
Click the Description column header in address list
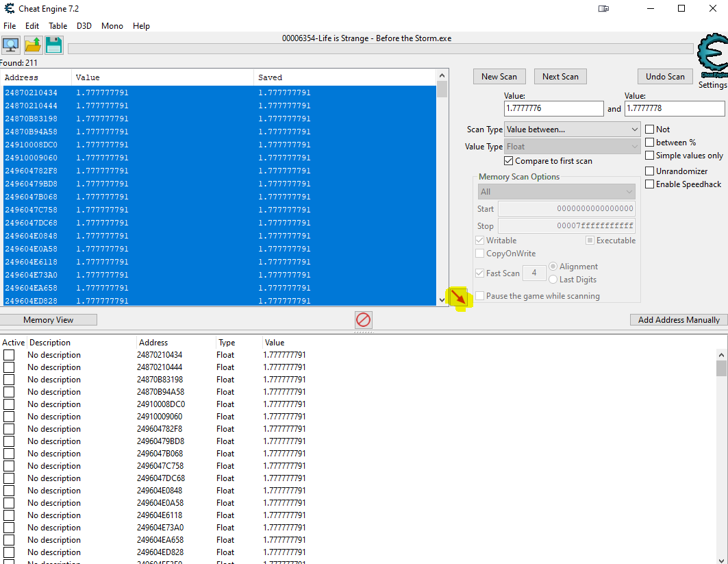pyautogui.click(x=81, y=343)
